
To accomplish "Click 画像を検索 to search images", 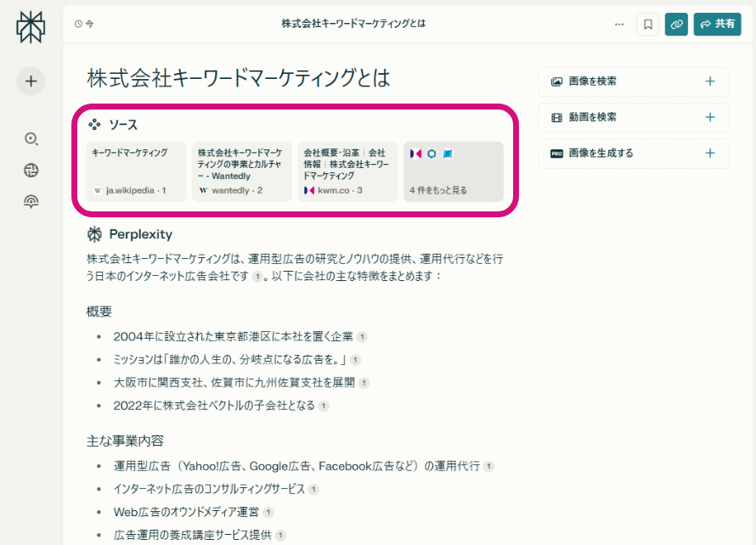I will 634,81.
